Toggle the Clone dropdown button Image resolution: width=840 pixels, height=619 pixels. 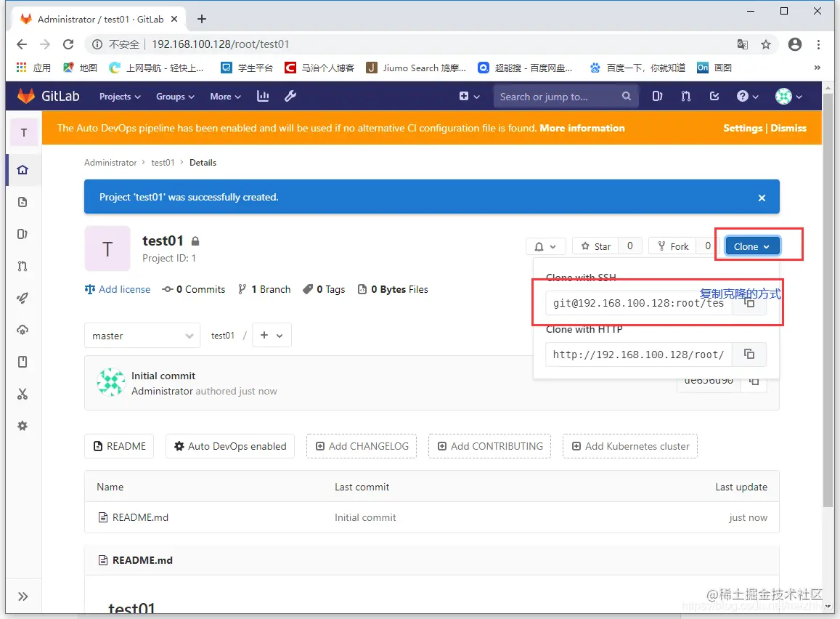(752, 246)
